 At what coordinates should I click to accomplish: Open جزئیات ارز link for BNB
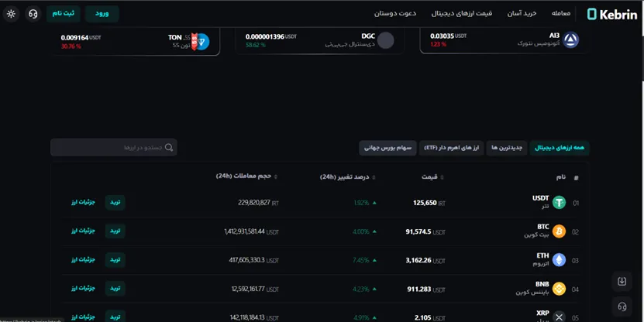(84, 289)
